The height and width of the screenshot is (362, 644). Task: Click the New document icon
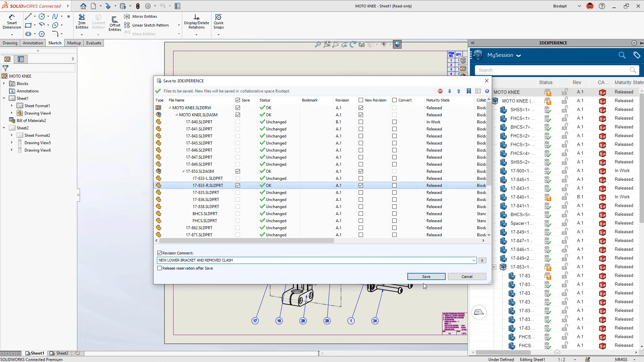tap(93, 6)
